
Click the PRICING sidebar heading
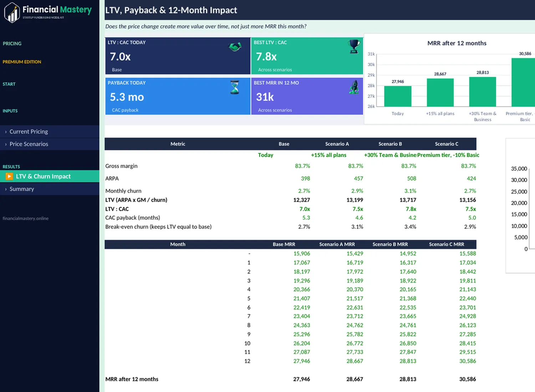tap(12, 43)
